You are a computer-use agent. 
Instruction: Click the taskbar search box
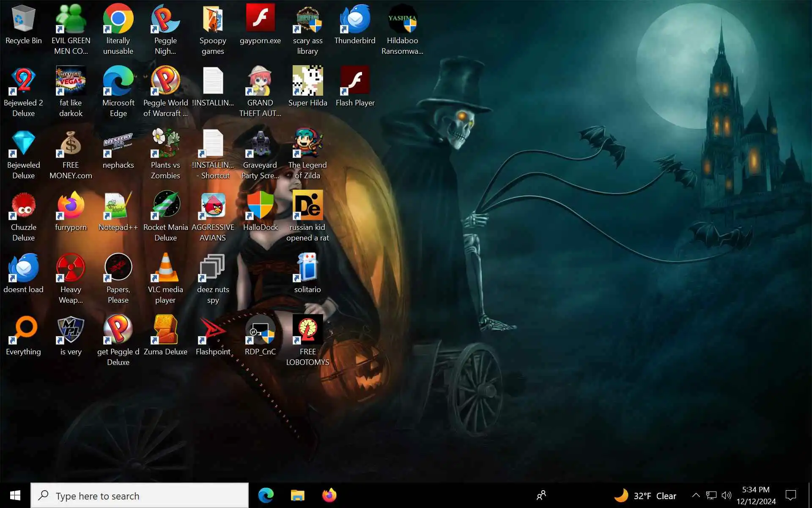click(140, 496)
